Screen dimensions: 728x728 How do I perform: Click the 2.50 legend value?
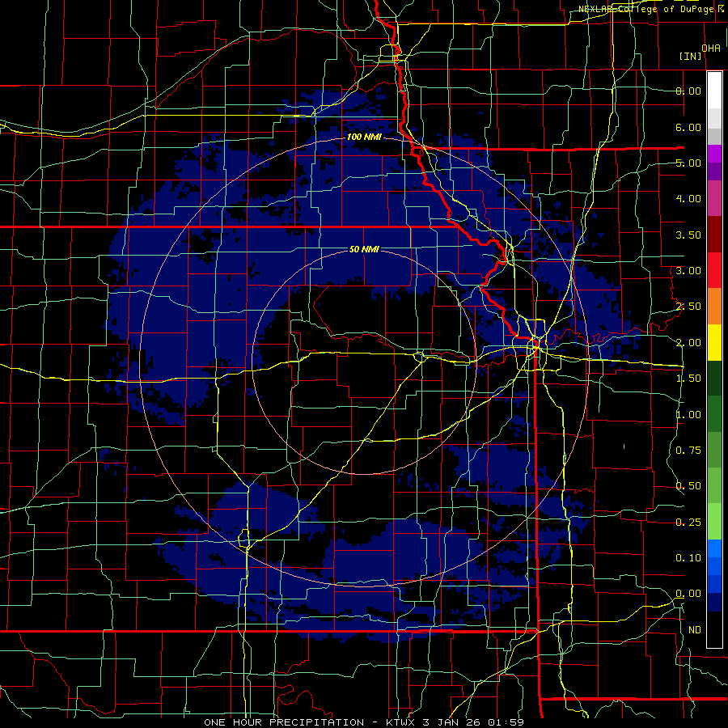688,307
